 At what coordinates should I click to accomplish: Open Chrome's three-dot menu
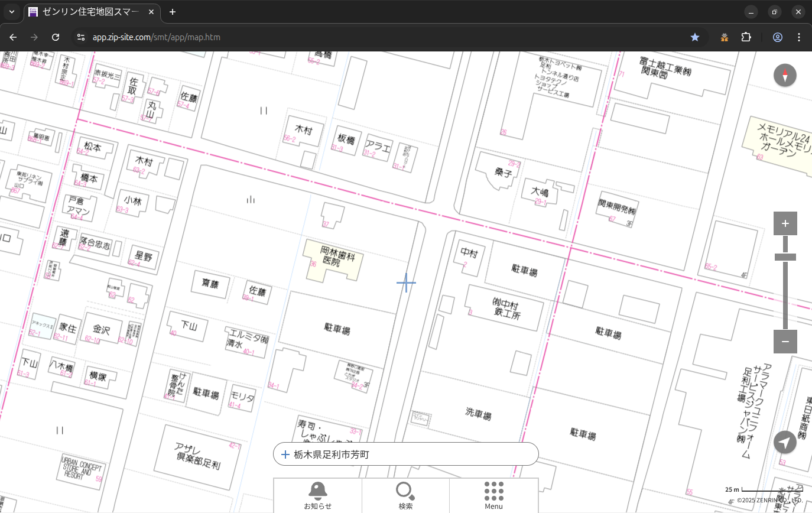[x=799, y=37]
